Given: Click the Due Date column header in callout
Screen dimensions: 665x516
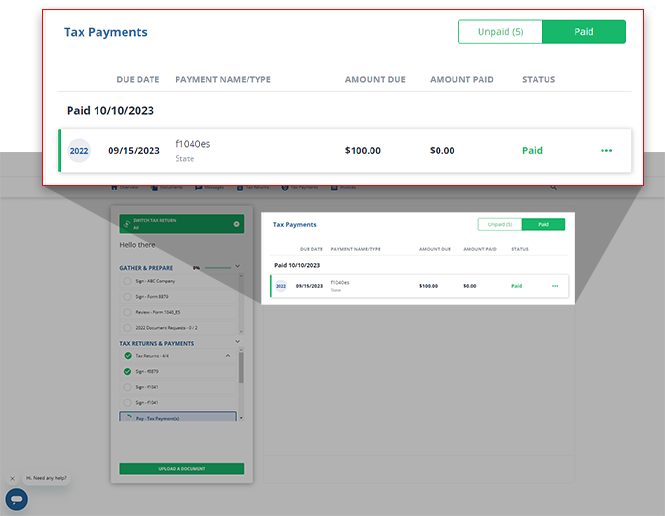Looking at the screenshot, I should pyautogui.click(x=138, y=79).
